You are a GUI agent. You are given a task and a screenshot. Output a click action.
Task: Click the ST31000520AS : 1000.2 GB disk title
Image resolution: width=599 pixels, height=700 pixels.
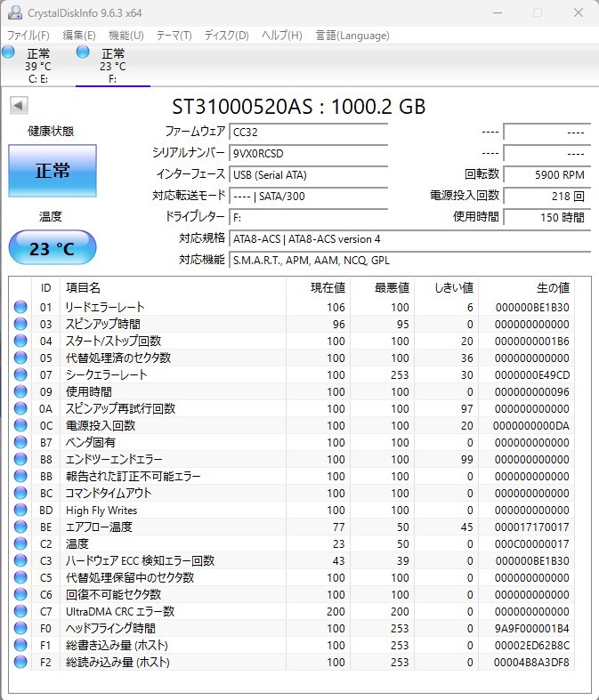299,107
